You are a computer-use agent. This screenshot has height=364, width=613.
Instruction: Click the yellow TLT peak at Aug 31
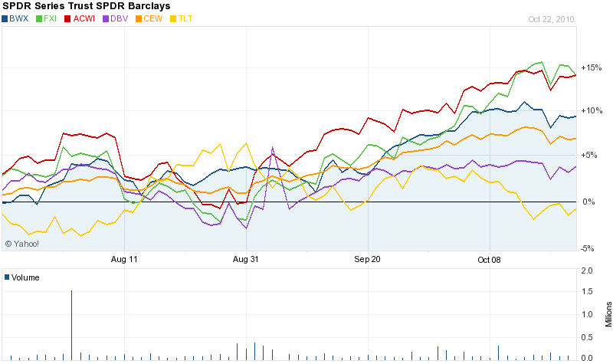coord(246,143)
